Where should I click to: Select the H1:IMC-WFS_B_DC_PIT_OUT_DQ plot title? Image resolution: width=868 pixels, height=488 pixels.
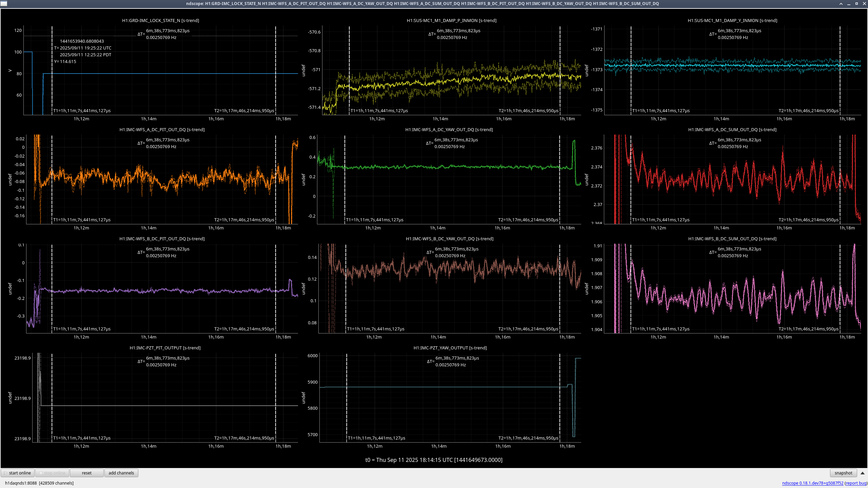[x=162, y=239]
